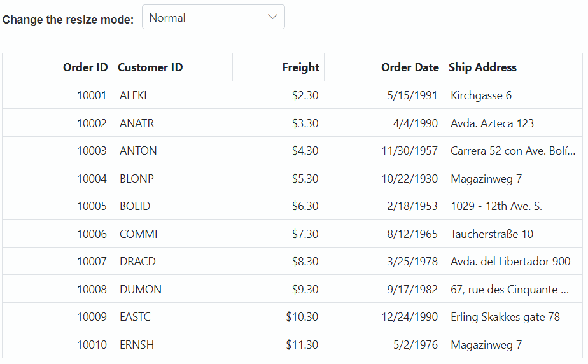The width and height of the screenshot is (588, 364).
Task: Click the Normal resize mode combo box
Action: pos(213,17)
